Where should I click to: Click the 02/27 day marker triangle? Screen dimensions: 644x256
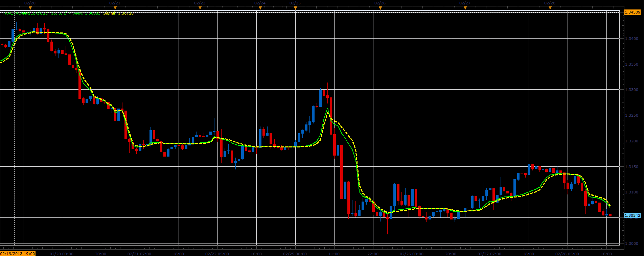tap(465, 8)
